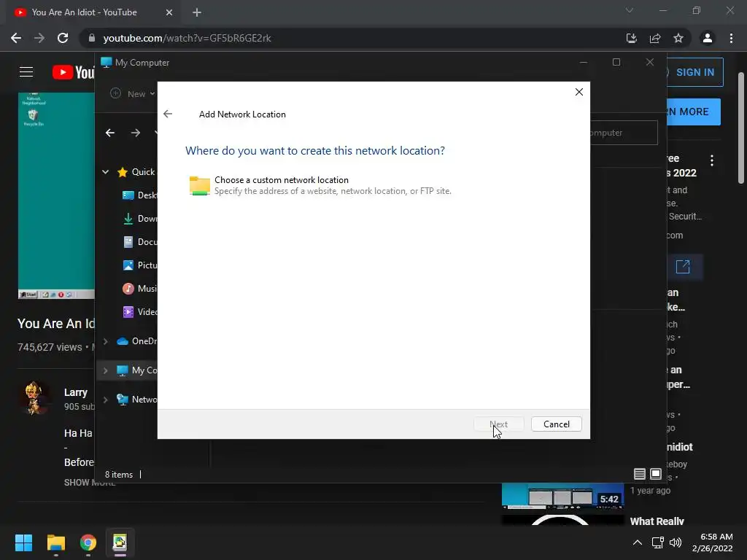Collapse the Quick access tree node
Image resolution: width=747 pixels, height=560 pixels.
[x=105, y=172]
